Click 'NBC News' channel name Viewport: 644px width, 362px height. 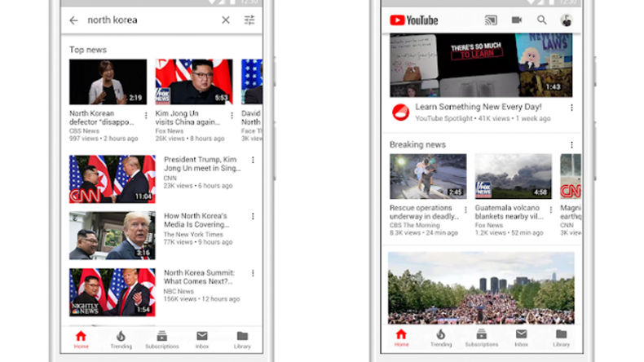click(x=179, y=291)
